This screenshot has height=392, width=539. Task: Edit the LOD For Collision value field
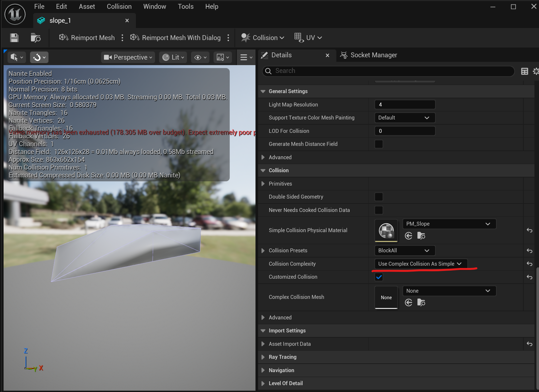click(x=405, y=131)
